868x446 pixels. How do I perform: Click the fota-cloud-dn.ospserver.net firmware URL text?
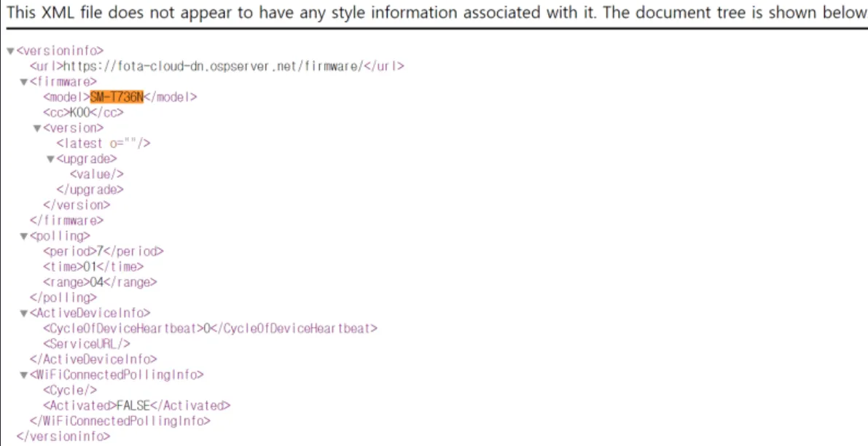(213, 66)
